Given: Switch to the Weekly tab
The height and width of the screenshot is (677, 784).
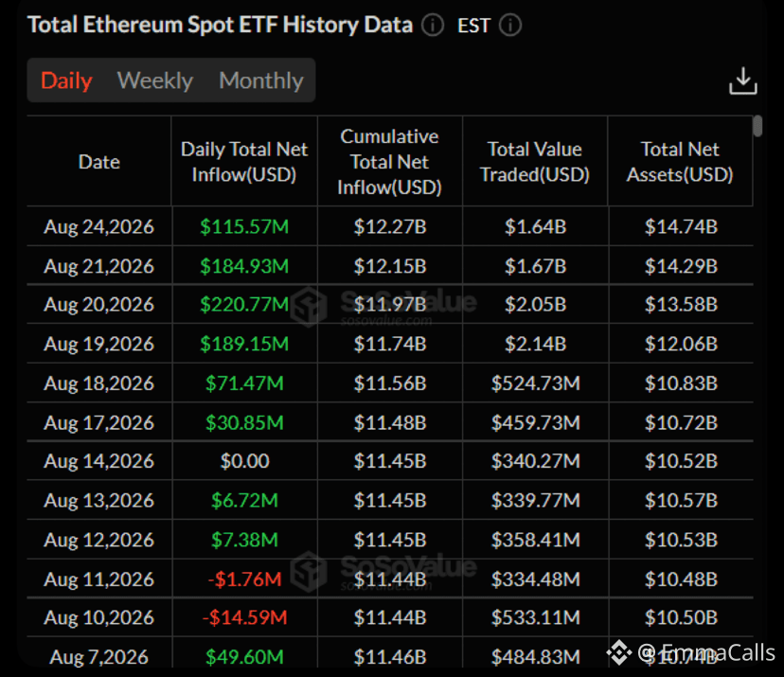Looking at the screenshot, I should coord(155,80).
